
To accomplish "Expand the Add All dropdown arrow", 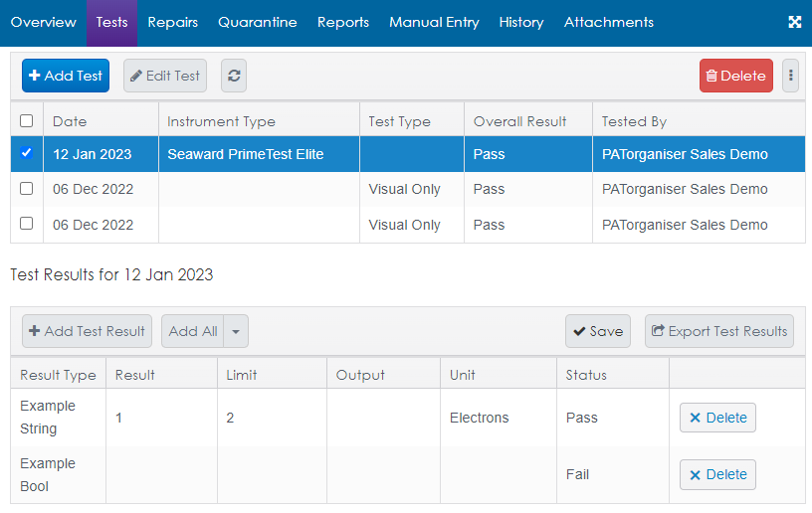I will 236,331.
